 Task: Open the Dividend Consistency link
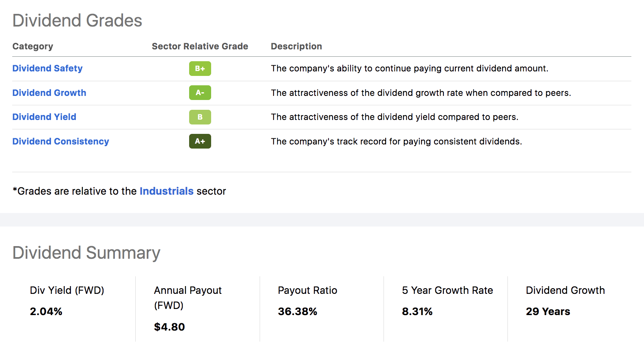click(x=60, y=142)
